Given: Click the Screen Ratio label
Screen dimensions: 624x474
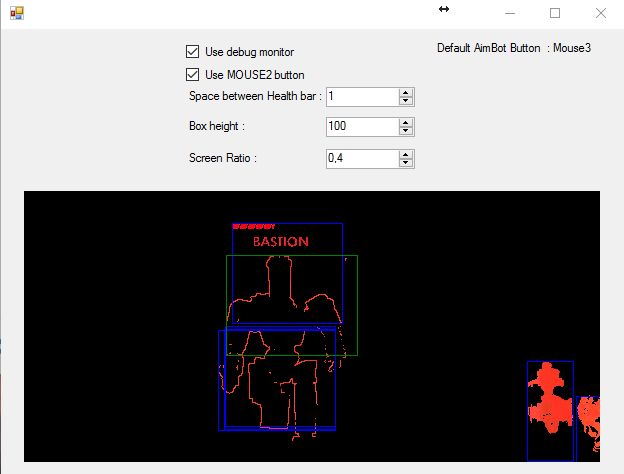Looking at the screenshot, I should tap(223, 158).
